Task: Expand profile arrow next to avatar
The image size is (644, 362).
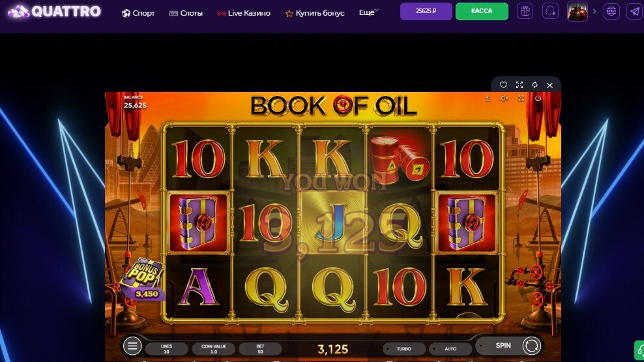Action: (x=594, y=11)
